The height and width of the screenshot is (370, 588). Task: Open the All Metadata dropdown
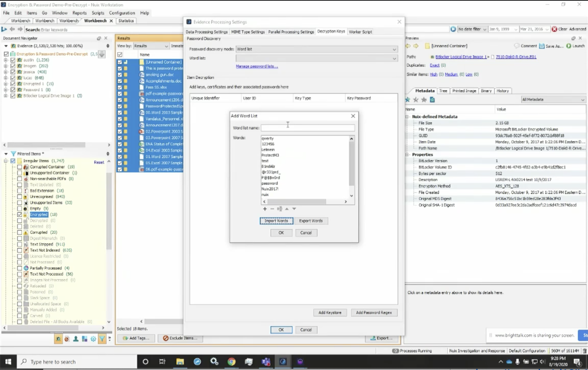click(x=583, y=99)
